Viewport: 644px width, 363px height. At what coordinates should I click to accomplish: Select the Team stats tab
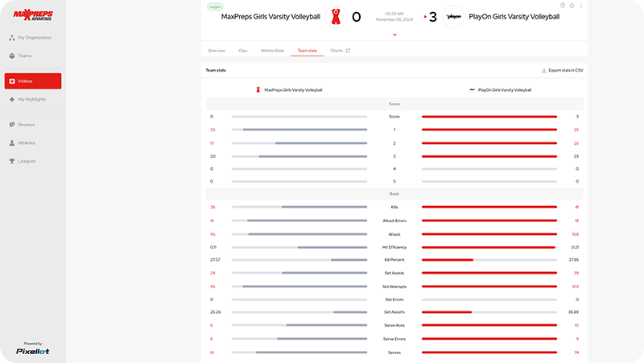[308, 51]
